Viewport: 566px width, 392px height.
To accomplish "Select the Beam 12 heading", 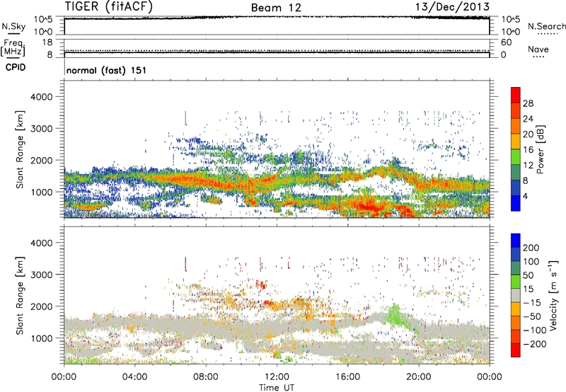I will pyautogui.click(x=276, y=8).
